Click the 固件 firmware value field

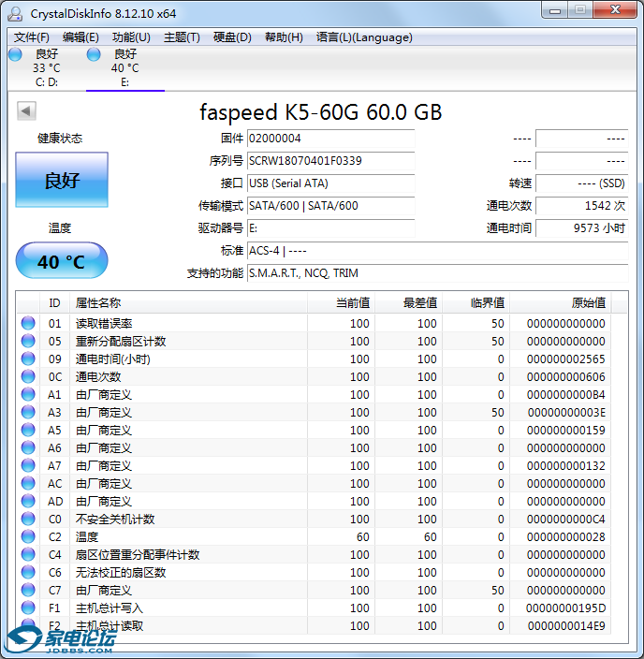point(329,139)
